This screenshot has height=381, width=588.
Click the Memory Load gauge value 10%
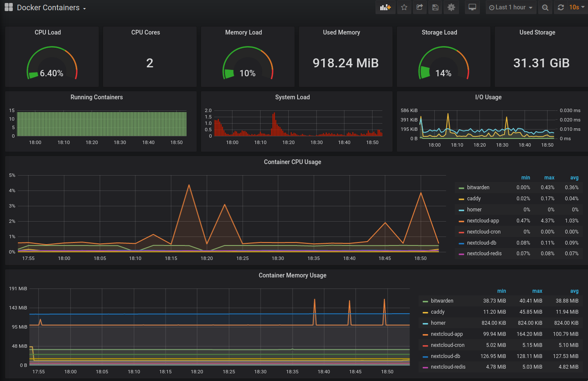247,73
